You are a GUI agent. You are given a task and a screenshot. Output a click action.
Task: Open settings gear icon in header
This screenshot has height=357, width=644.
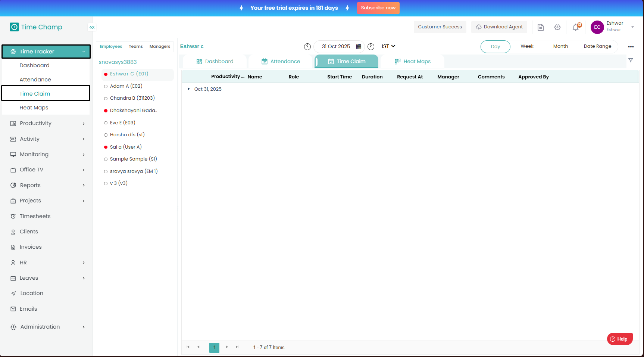(557, 27)
